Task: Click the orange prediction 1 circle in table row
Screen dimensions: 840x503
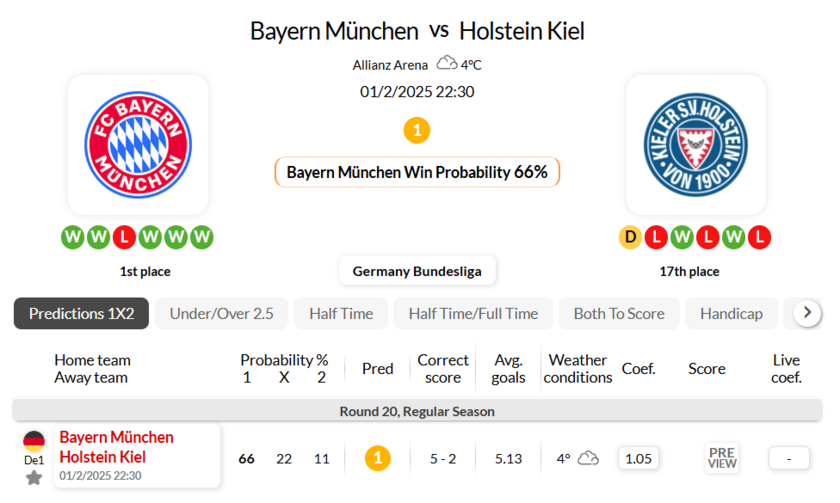Action: (x=377, y=458)
